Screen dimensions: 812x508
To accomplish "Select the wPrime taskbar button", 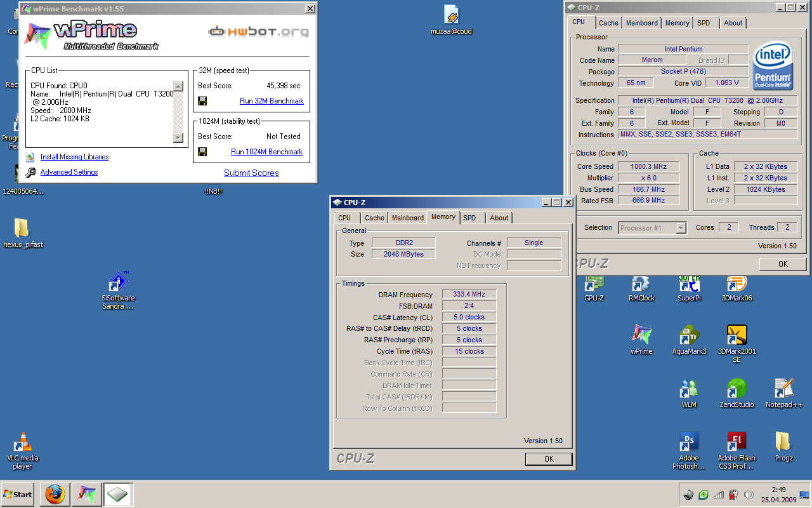I will (x=86, y=494).
